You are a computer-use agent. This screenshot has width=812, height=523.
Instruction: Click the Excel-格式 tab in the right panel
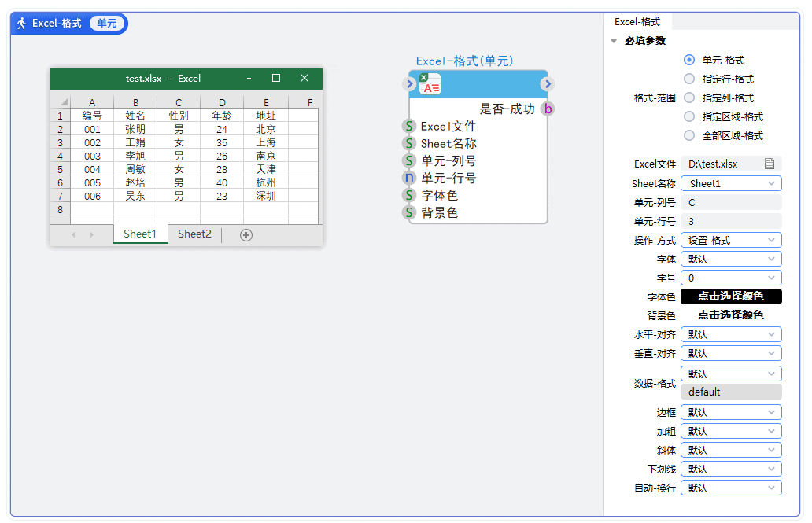point(639,22)
